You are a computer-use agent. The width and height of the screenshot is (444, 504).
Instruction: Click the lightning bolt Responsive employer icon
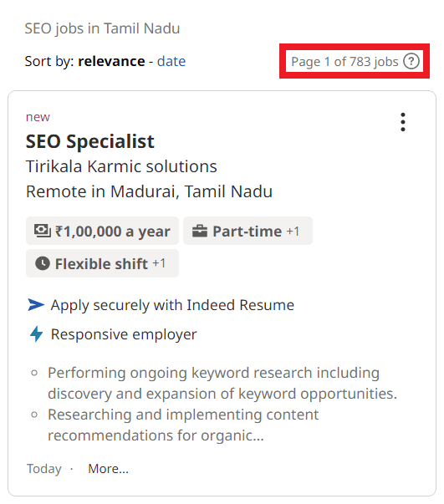[x=36, y=334]
